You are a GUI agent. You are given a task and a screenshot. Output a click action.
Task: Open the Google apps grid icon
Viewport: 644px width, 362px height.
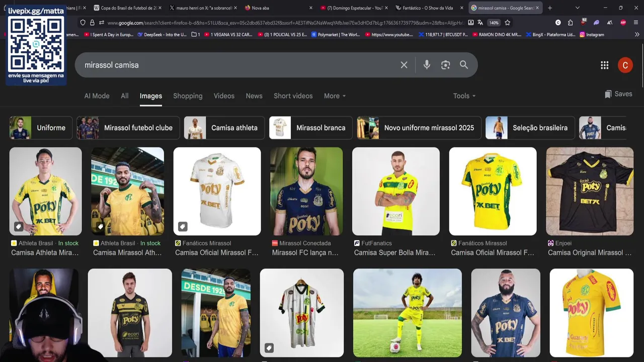click(x=605, y=65)
